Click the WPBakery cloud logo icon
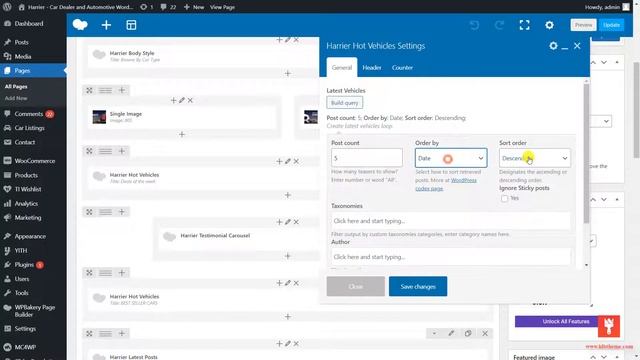 pyautogui.click(x=80, y=25)
